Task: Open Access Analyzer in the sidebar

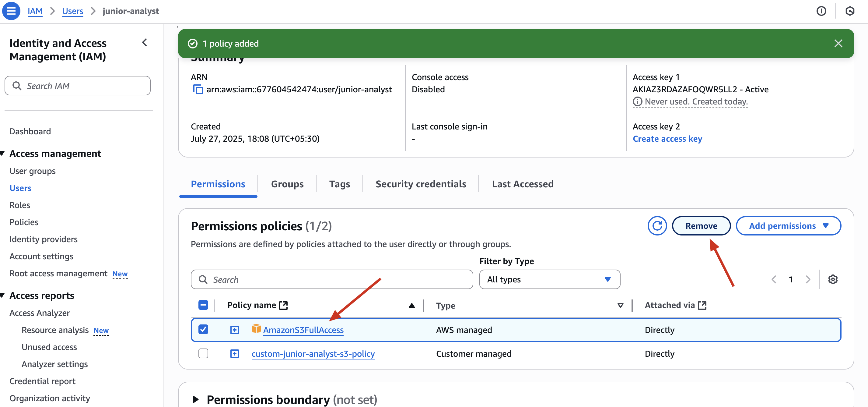Action: click(40, 313)
